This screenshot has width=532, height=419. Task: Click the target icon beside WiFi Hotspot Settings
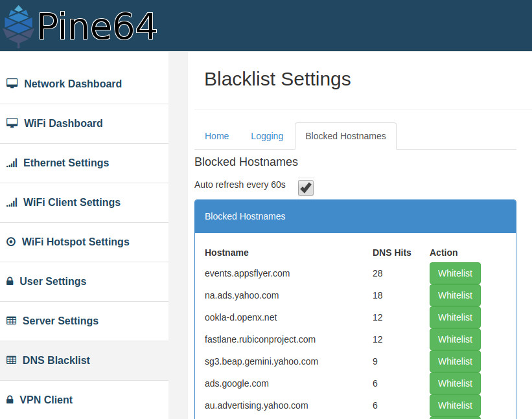click(x=11, y=242)
